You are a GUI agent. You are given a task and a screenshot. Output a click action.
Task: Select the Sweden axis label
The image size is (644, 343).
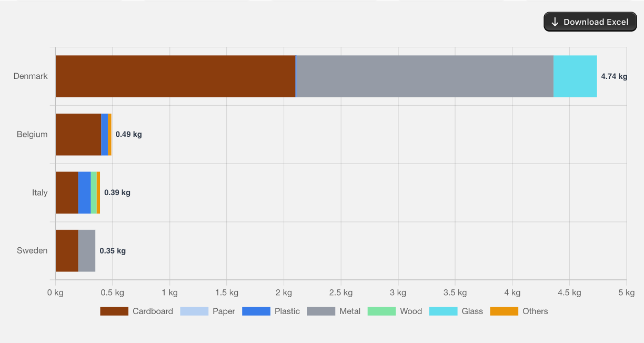tap(32, 250)
